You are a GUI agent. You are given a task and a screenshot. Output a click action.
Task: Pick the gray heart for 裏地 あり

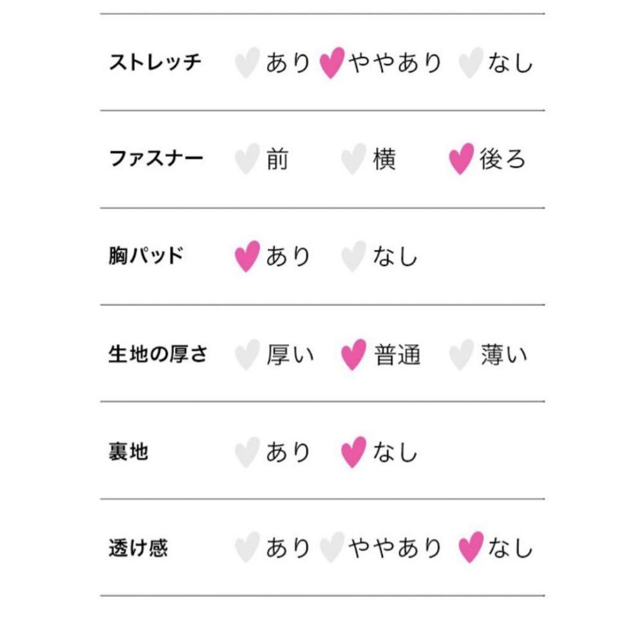pos(247,452)
